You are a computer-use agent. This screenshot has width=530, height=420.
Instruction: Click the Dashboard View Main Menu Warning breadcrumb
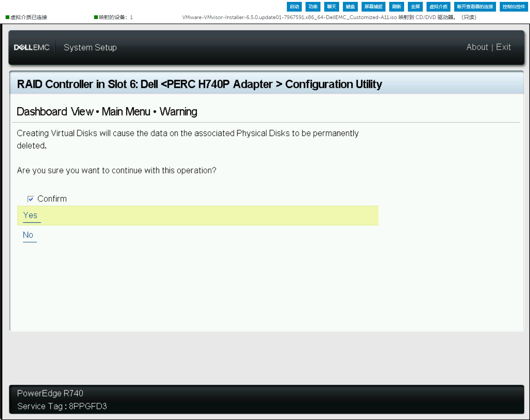pyautogui.click(x=107, y=111)
